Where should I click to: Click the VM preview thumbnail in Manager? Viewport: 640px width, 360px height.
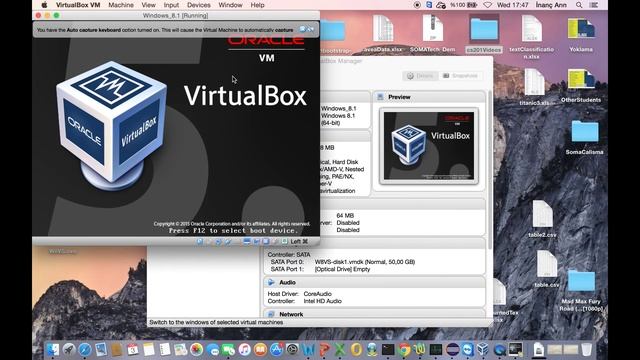pyautogui.click(x=429, y=146)
